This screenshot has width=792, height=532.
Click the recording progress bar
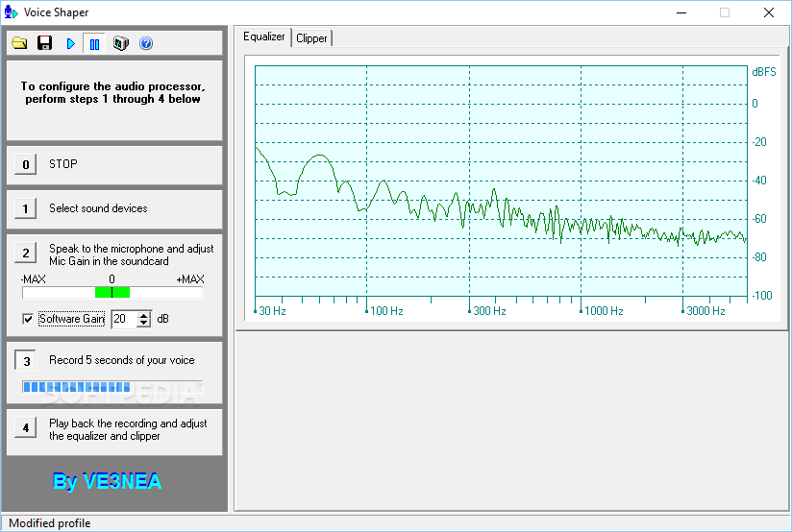pyautogui.click(x=112, y=387)
